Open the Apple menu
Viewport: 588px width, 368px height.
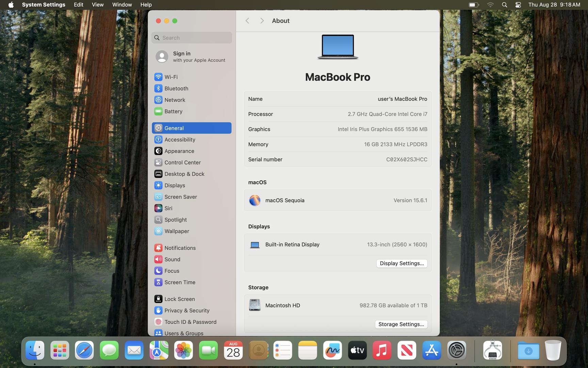pyautogui.click(x=11, y=5)
